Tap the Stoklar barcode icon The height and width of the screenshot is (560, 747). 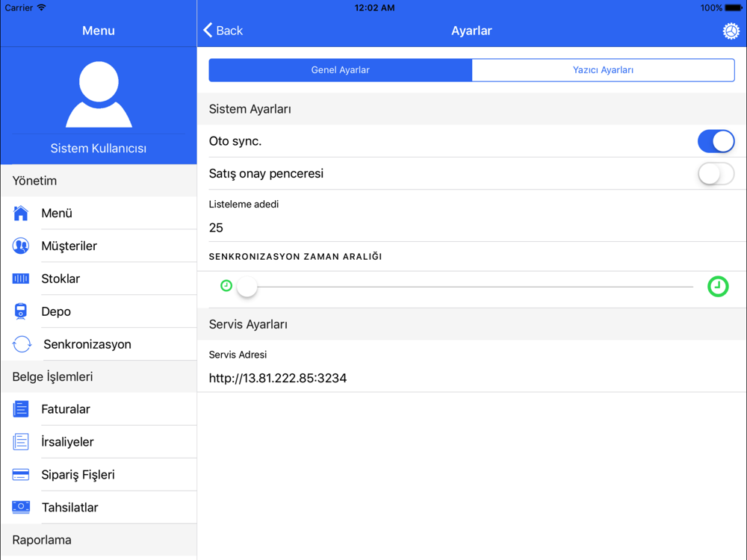click(21, 279)
